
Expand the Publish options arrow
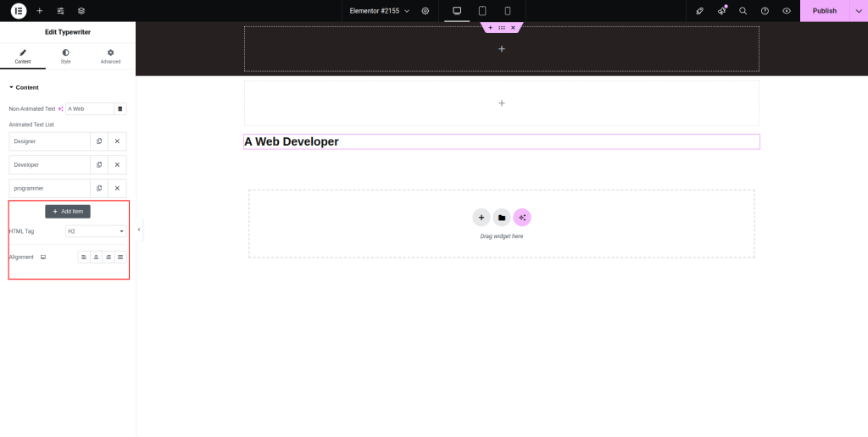coord(859,10)
